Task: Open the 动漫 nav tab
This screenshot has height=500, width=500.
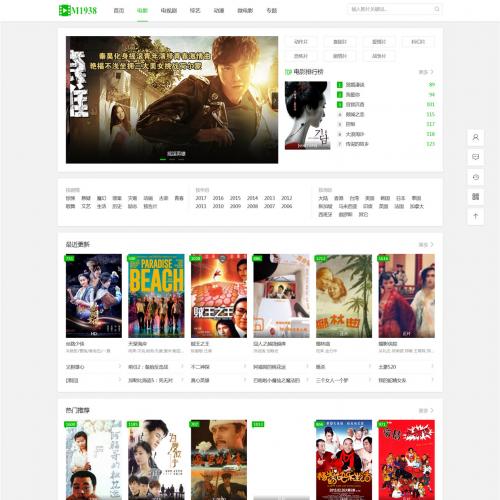Action: tap(219, 11)
